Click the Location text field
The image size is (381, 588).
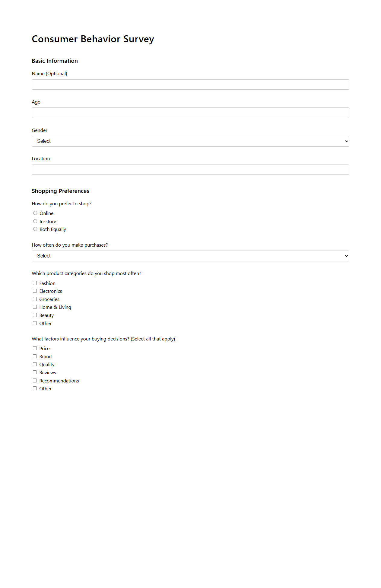[190, 169]
